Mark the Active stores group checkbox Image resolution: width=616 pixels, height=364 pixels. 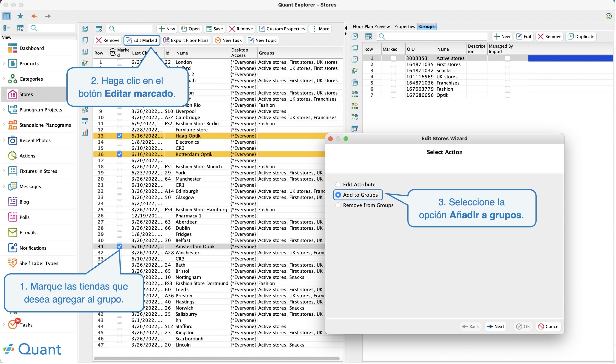pos(393,58)
